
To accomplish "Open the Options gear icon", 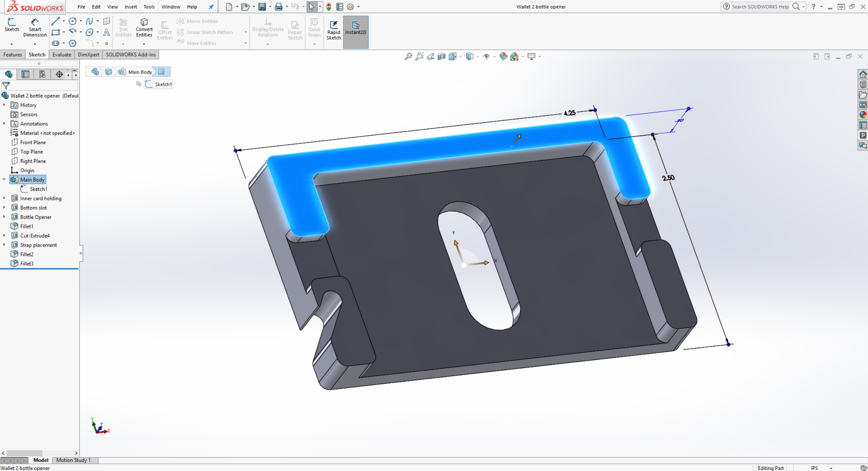I will point(350,7).
